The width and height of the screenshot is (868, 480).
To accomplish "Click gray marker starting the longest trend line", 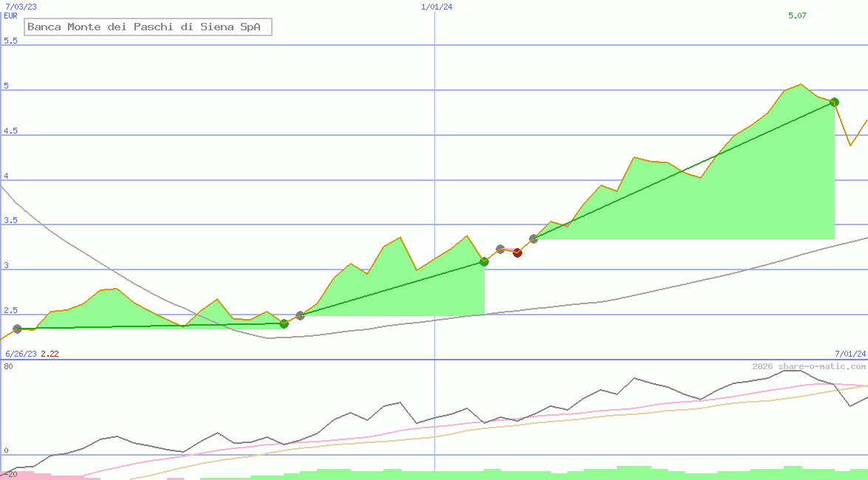I will (533, 239).
